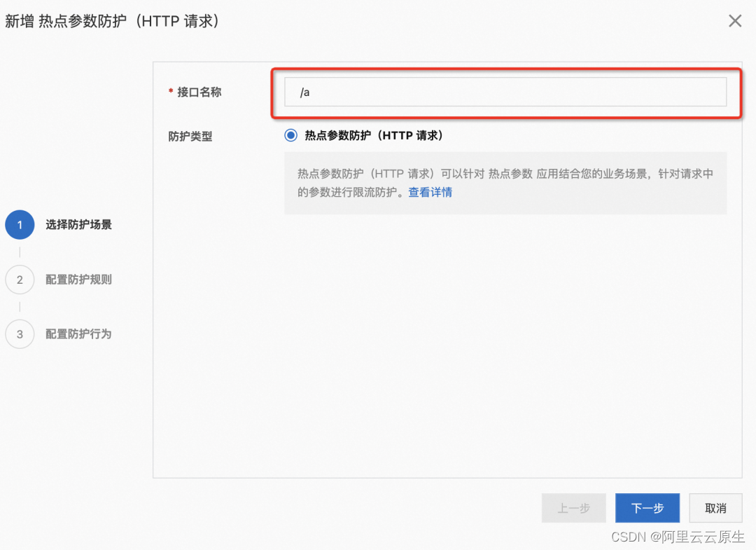Click the 接口名称 input containing /a
The height and width of the screenshot is (550, 756).
[x=504, y=92]
